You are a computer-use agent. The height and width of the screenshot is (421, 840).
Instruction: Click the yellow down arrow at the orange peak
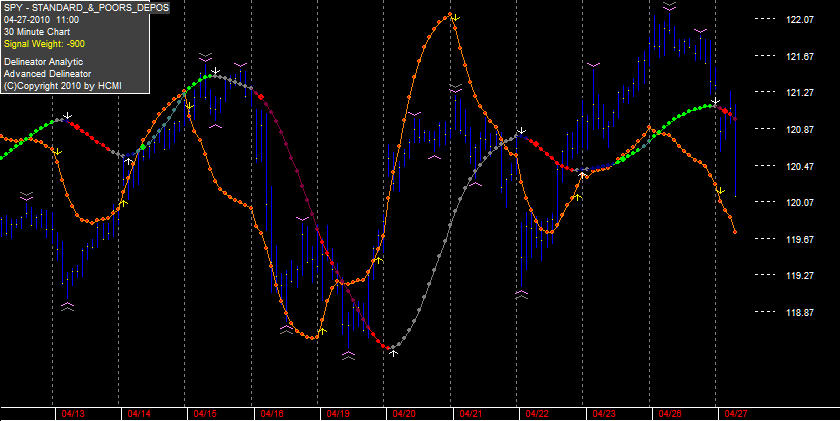[455, 18]
